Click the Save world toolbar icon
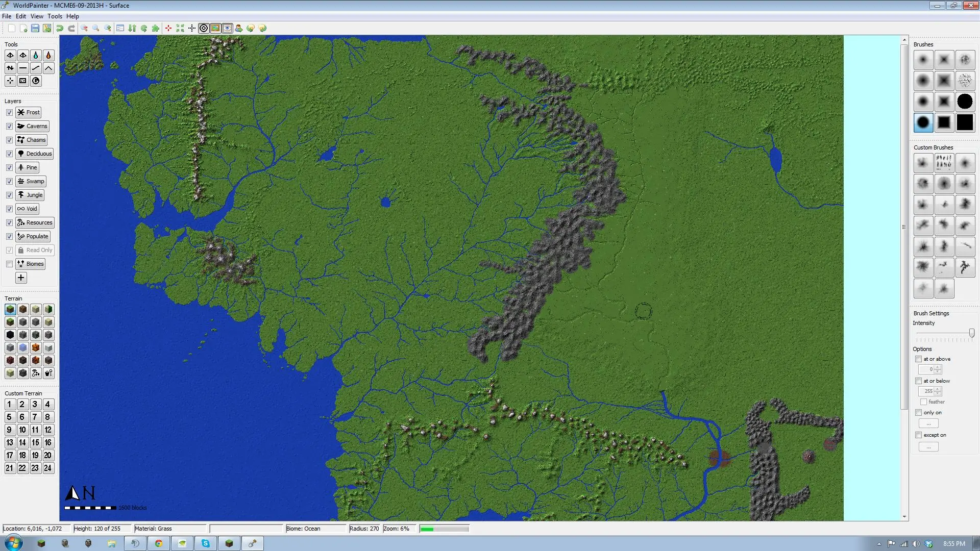 [35, 28]
